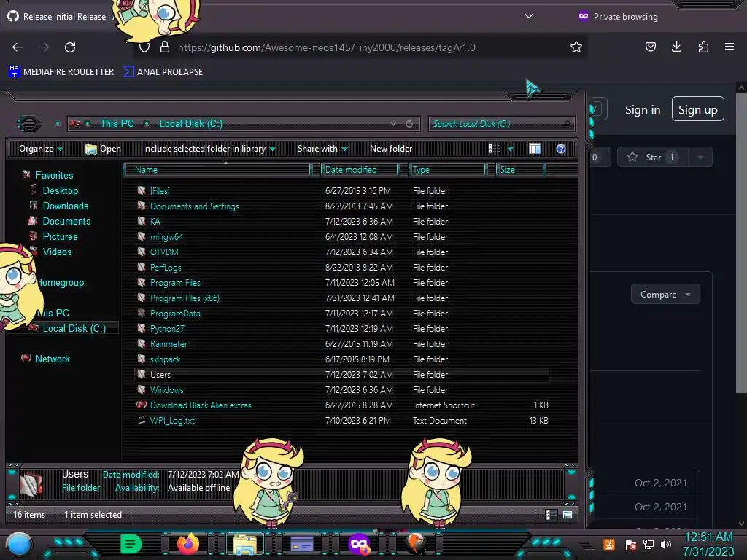Sort files by the Type column
The image size is (747, 560).
(x=447, y=170)
